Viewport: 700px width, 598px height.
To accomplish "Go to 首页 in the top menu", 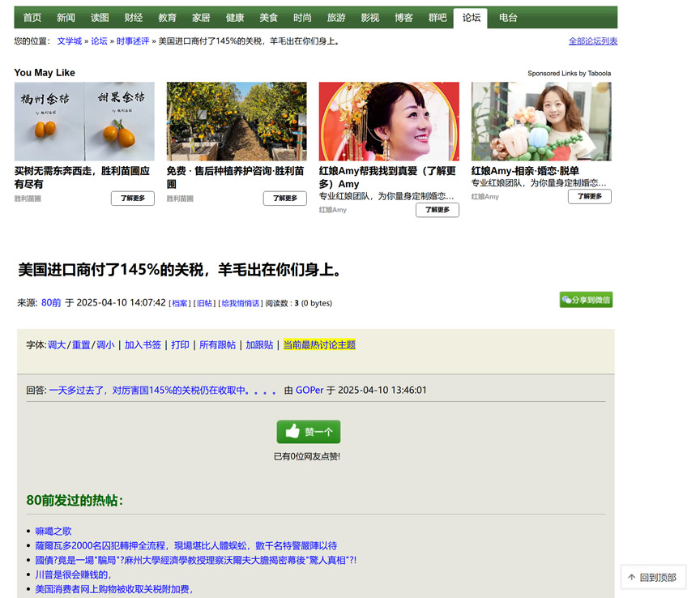I will [x=32, y=17].
